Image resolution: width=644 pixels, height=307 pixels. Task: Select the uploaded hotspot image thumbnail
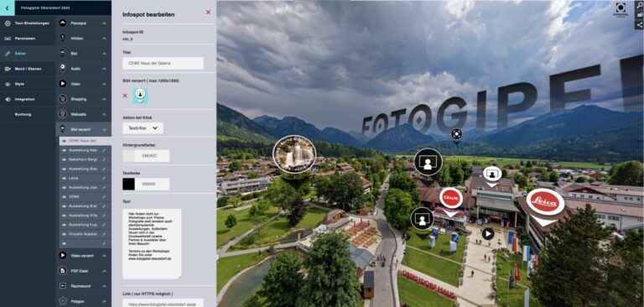[x=140, y=96]
